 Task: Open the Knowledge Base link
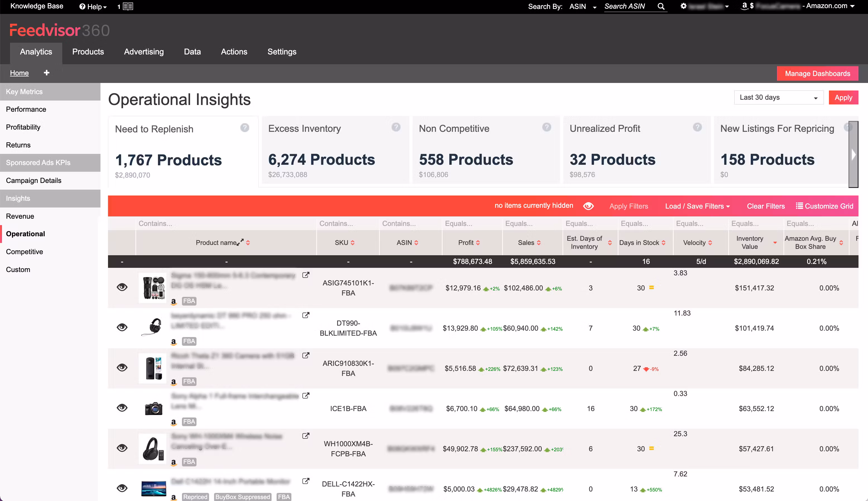point(37,6)
